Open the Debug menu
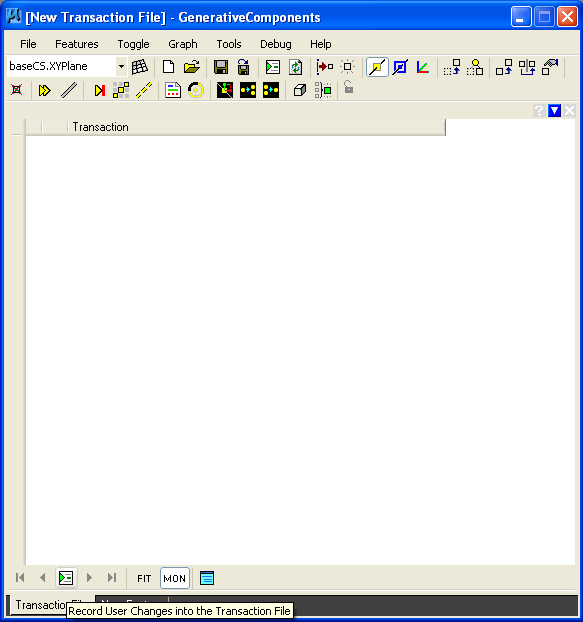 276,44
